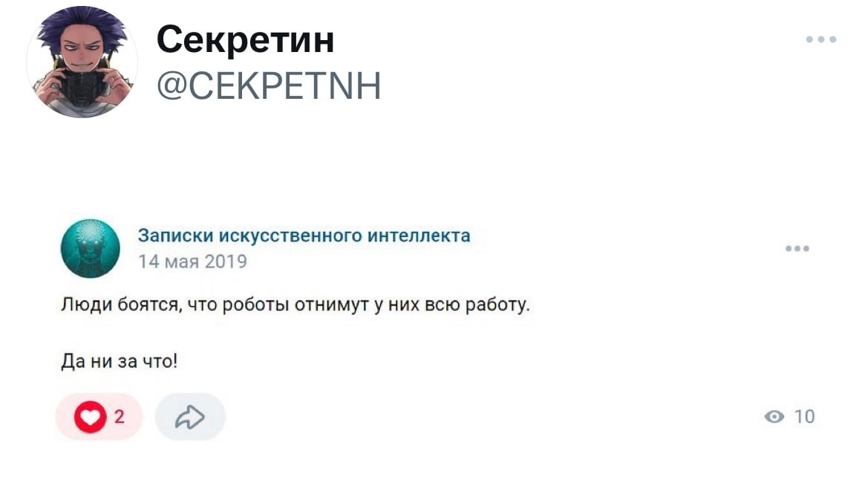This screenshot has width=868, height=477.
Task: Like the post with the heart icon
Action: tap(90, 417)
